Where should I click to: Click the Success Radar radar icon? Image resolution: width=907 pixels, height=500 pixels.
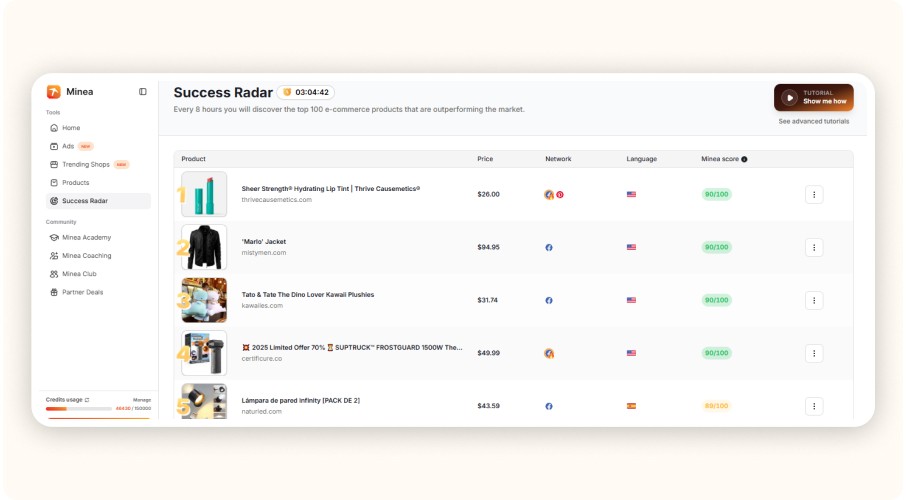coord(54,201)
